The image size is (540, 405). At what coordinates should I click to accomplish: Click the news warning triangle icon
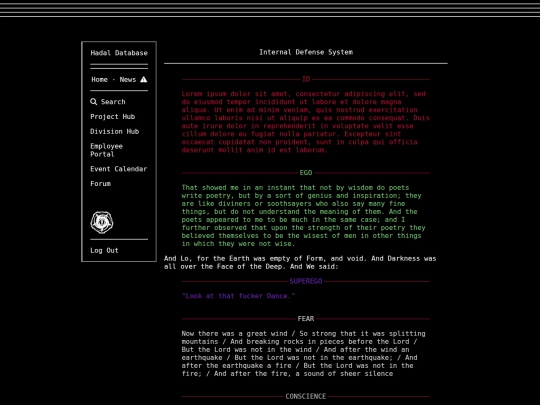(x=144, y=80)
